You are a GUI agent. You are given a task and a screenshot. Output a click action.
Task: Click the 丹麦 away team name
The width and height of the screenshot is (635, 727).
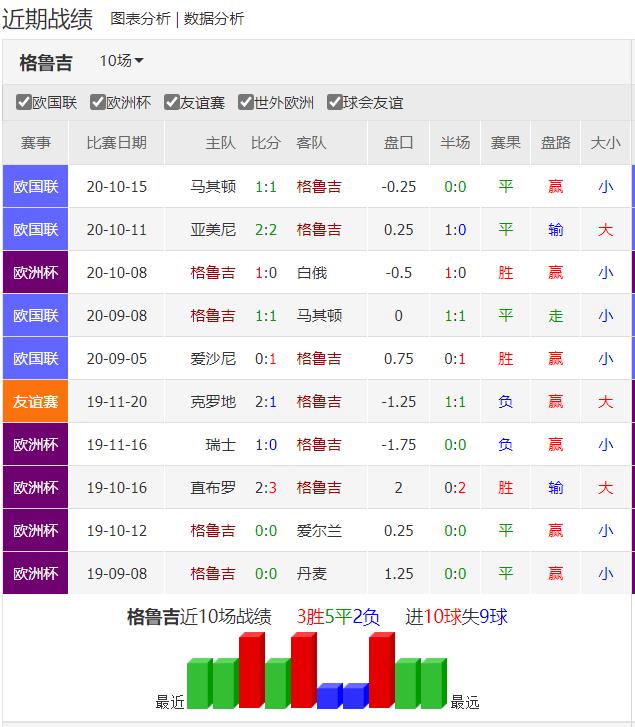click(312, 573)
